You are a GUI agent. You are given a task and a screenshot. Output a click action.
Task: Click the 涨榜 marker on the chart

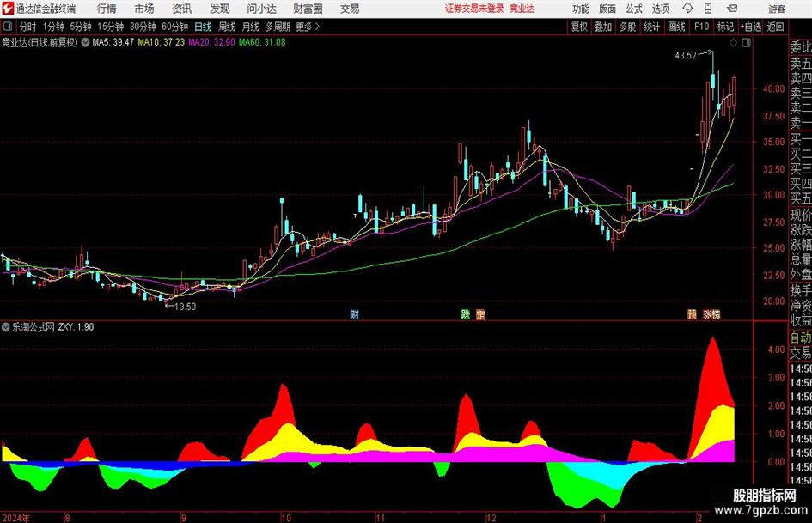click(711, 313)
